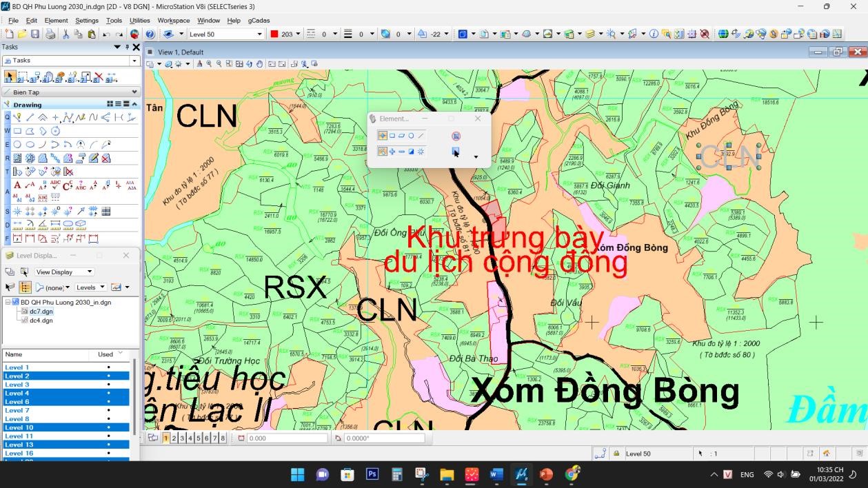Select the Delete Element tool in Tasks toolbar
Screen dimensions: 868x488
click(99, 76)
